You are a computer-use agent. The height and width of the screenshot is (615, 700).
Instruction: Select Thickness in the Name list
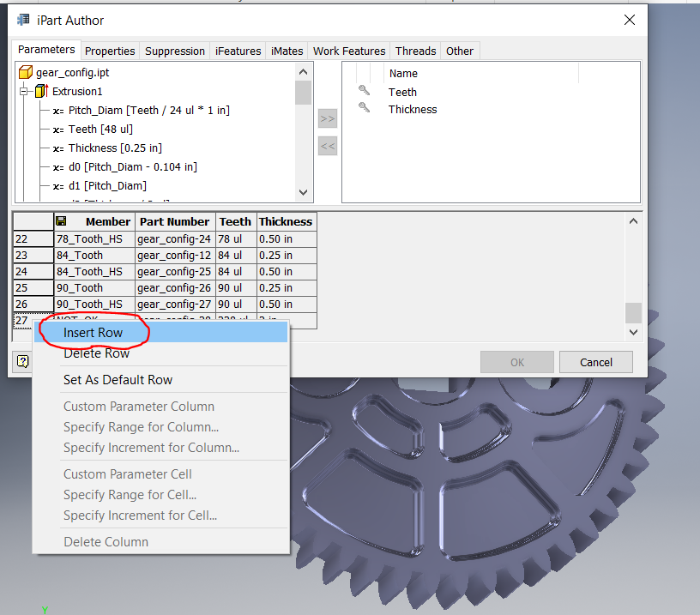[x=413, y=109]
